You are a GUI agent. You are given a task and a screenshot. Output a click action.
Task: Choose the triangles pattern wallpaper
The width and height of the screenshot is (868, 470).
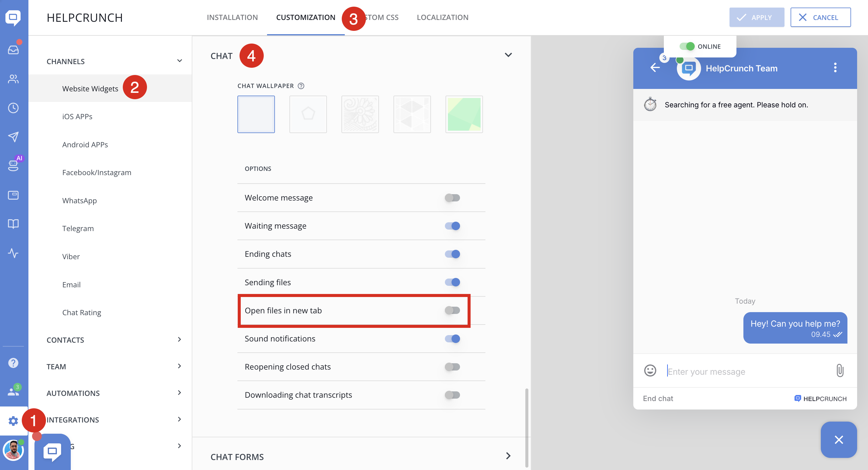412,114
